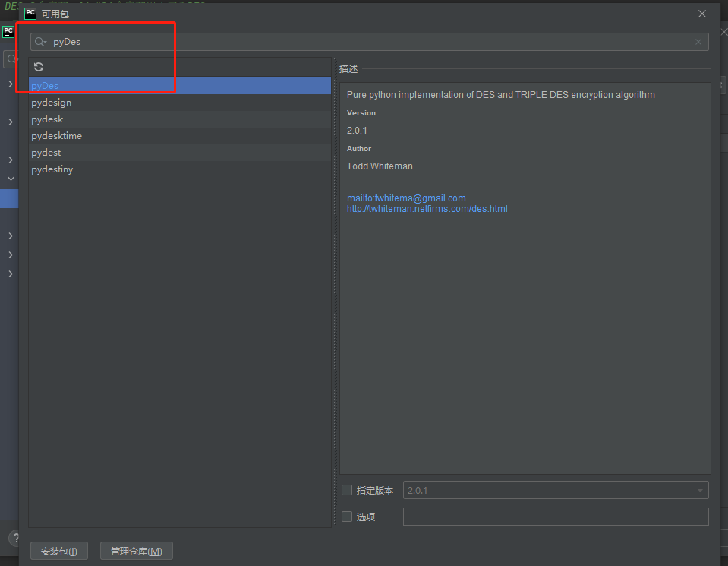
Task: Open the twhiteman.netfirms.com des.html link
Action: click(x=427, y=209)
